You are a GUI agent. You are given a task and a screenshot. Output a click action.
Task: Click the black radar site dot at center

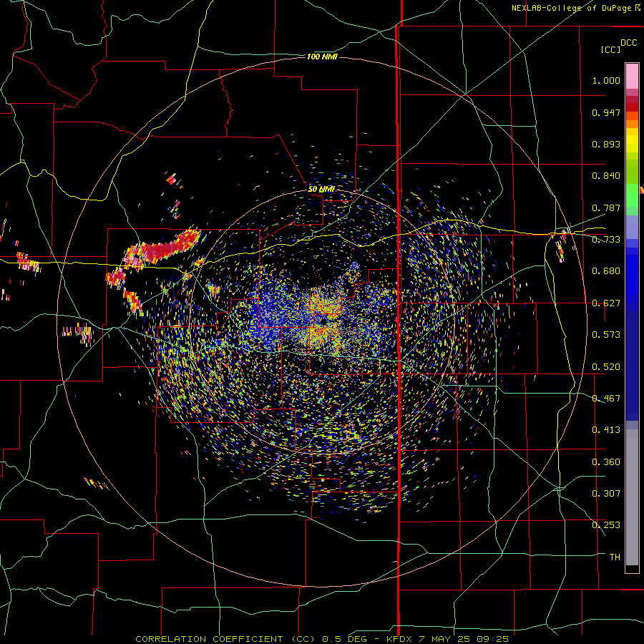pos(323,322)
